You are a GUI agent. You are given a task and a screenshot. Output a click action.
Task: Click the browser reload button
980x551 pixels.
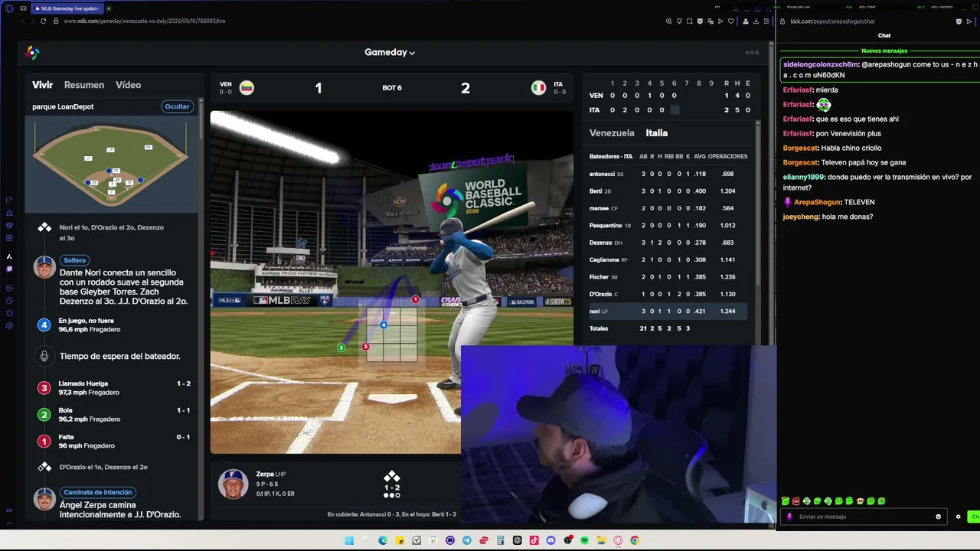44,21
